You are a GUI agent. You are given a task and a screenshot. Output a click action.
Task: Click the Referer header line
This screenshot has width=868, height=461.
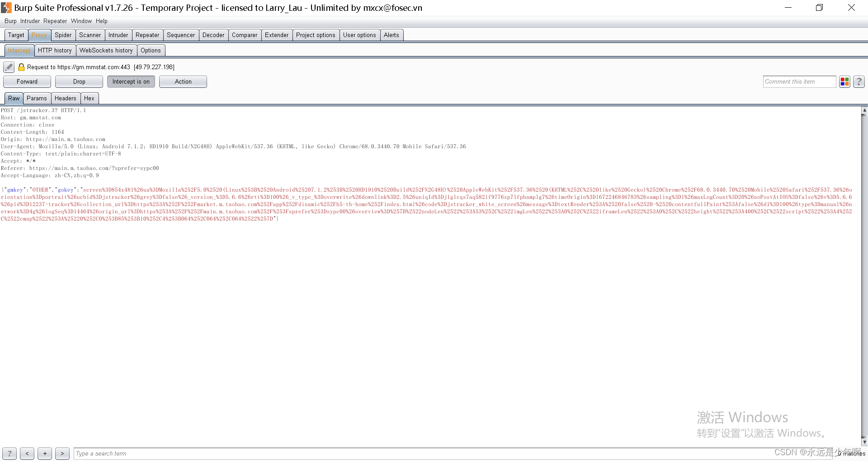pyautogui.click(x=80, y=168)
